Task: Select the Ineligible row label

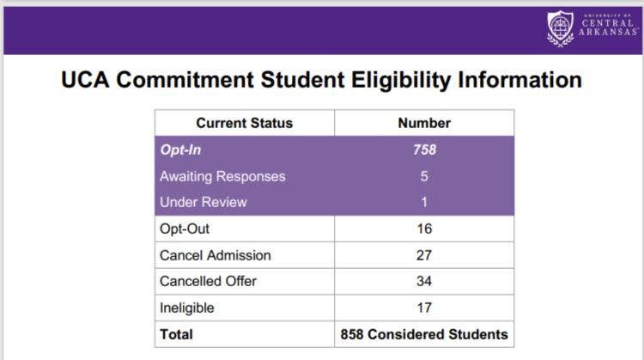Action: tap(187, 308)
